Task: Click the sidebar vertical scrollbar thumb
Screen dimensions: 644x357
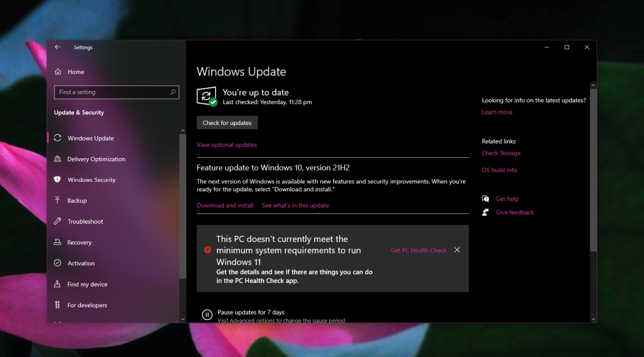Action: coord(182,206)
